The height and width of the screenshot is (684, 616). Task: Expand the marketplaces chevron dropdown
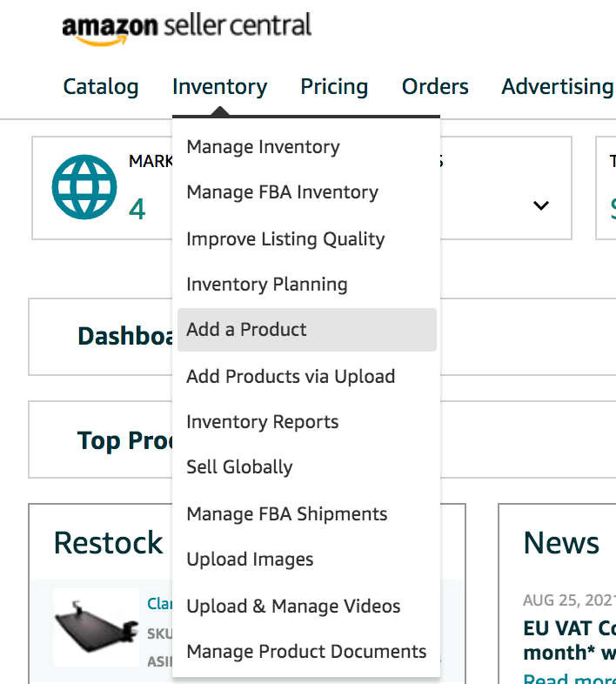(x=541, y=206)
